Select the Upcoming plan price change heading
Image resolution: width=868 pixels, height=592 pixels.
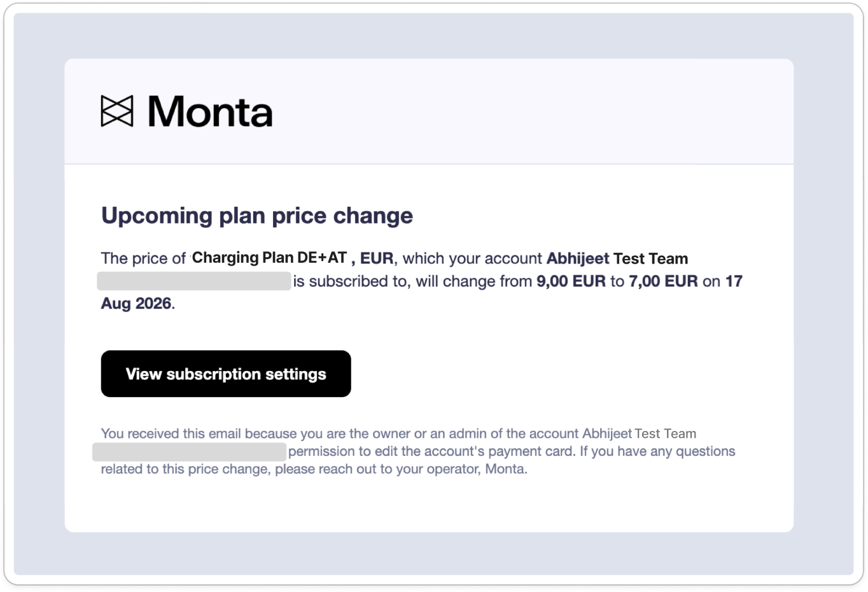click(257, 216)
